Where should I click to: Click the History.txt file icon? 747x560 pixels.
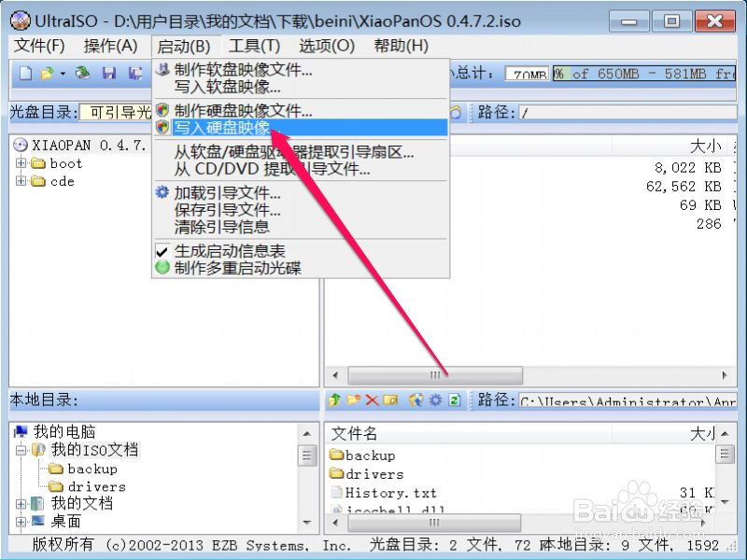pyautogui.click(x=337, y=492)
